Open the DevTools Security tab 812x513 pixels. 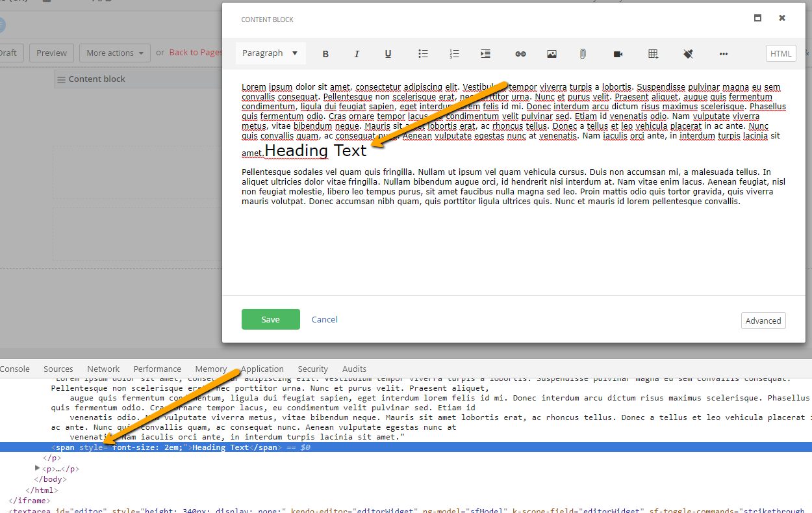(x=313, y=369)
